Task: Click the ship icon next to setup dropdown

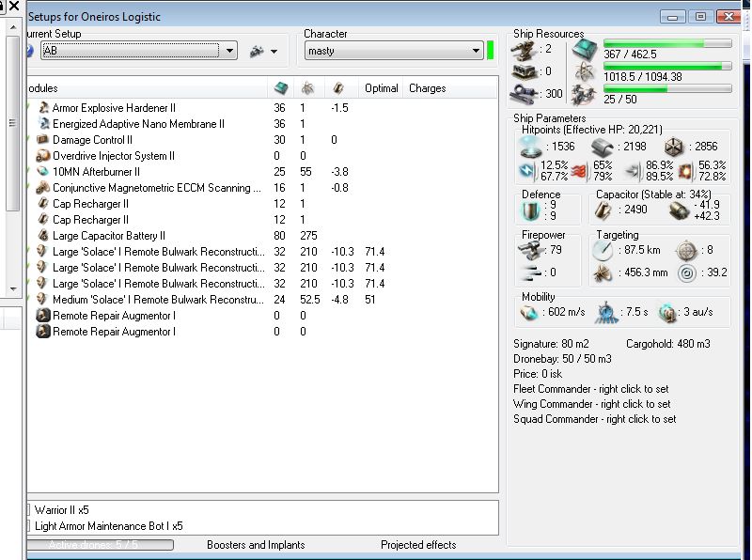Action: (x=257, y=51)
